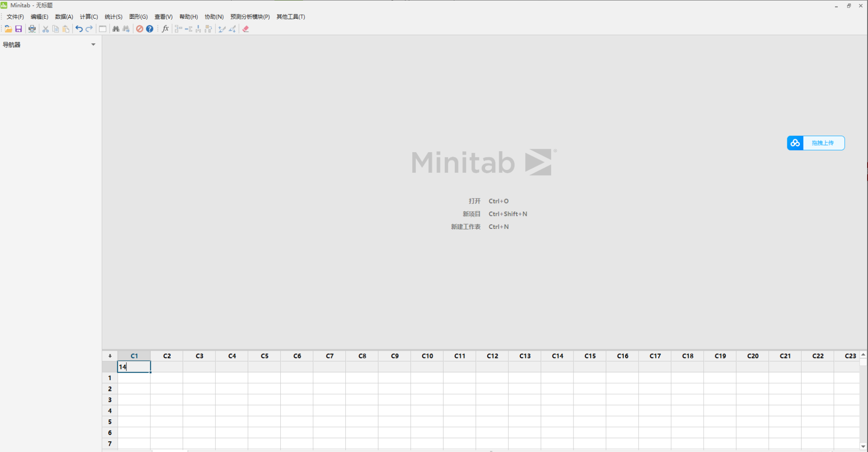This screenshot has width=868, height=452.
Task: Assign formula with the fx icon
Action: click(165, 29)
